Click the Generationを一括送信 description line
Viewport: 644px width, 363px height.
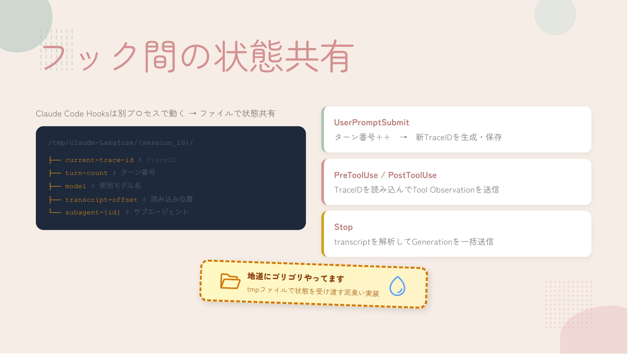[x=413, y=242]
